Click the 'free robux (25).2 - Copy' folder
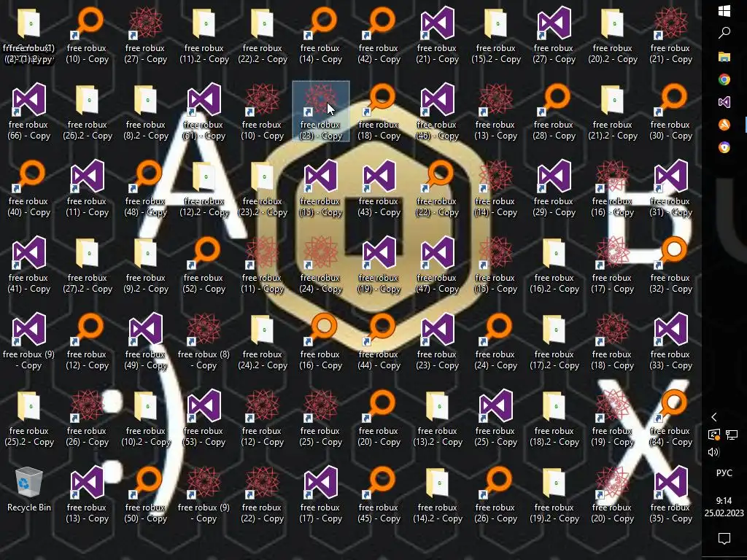 pos(29,418)
